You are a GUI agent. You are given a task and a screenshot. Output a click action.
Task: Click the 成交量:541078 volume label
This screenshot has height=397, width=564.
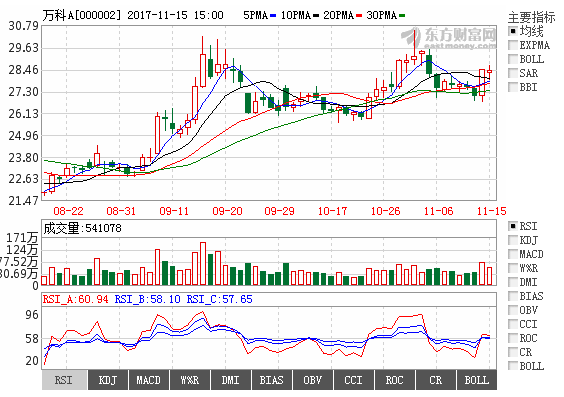pos(82,228)
